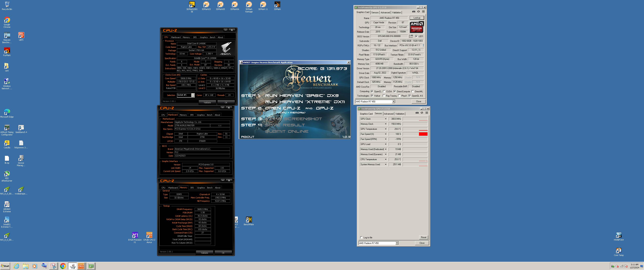Select Graphics tab in CPU-Z Memory window

point(201,188)
